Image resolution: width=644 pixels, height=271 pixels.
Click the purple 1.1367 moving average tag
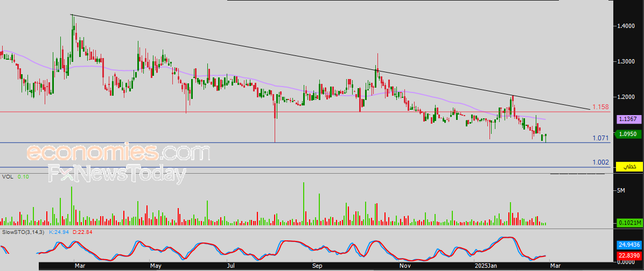[629, 119]
